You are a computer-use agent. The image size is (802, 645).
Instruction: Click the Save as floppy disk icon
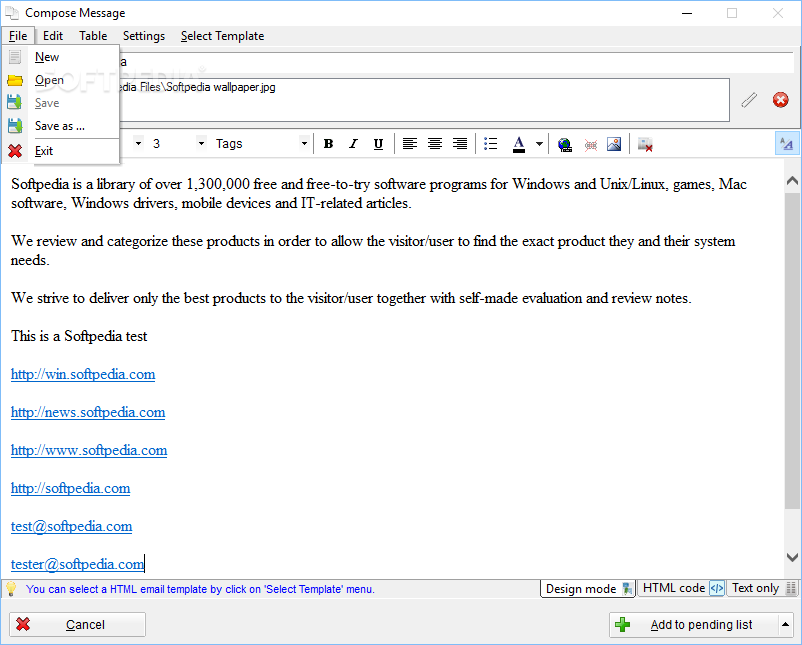click(x=15, y=126)
